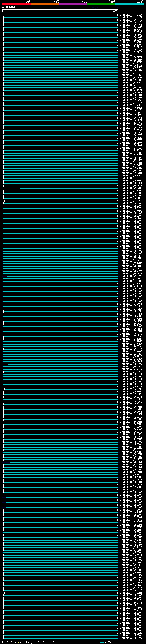Image resolution: width=146 pixels, height=644 pixels.
Task: Click the green ~80% identity color segment
Action: coord(101,4)
